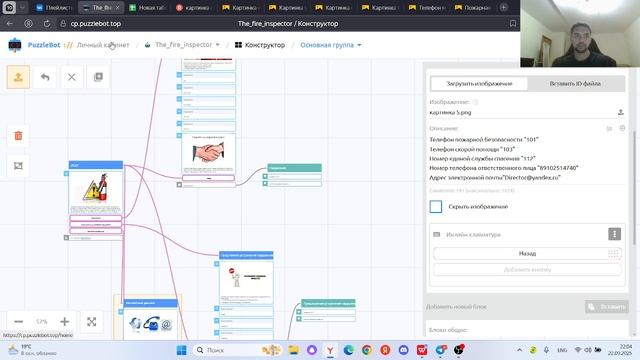Open the three-dot menu of the inline keyboard
Image resolution: width=640 pixels, height=360 pixels.
(614, 234)
